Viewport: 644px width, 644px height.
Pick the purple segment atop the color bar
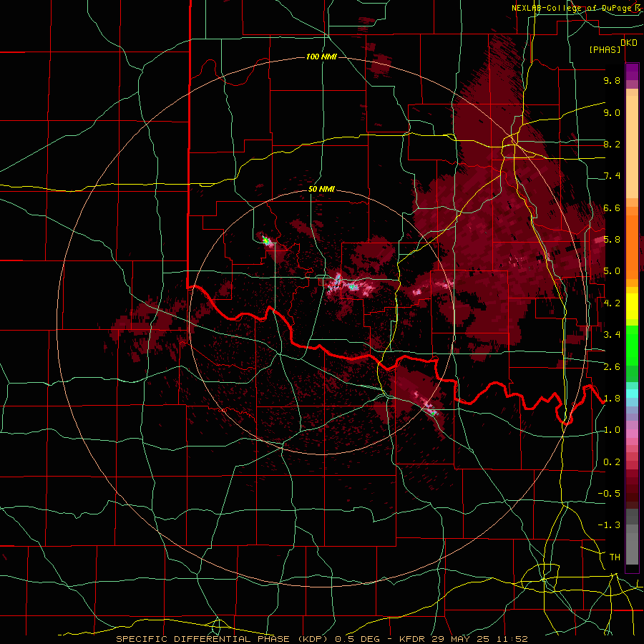coord(632,72)
